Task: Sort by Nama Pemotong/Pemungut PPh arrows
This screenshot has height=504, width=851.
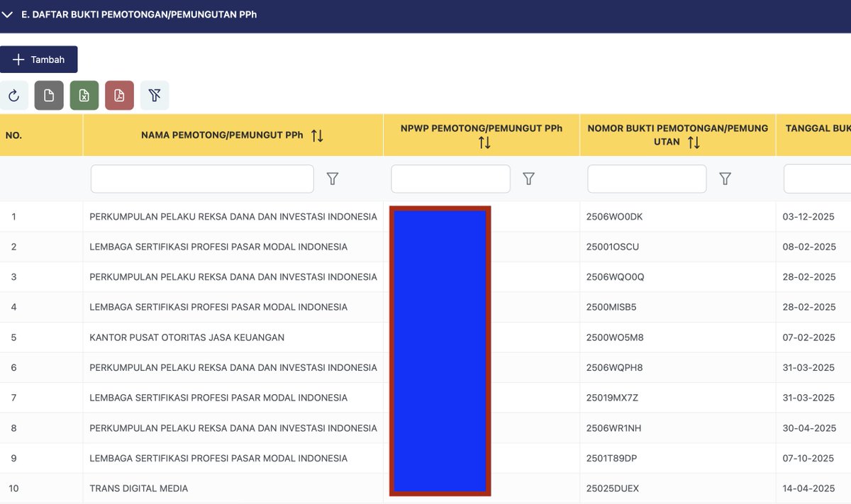Action: point(317,135)
